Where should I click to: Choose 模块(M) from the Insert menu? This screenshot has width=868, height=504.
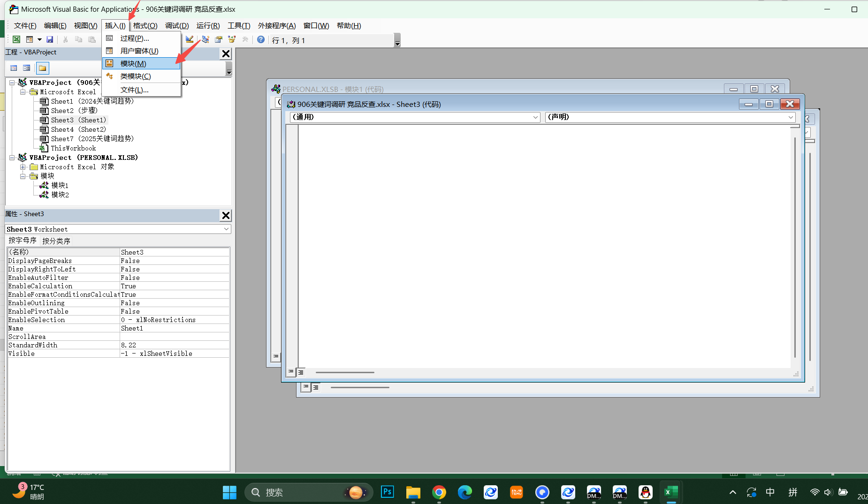133,64
